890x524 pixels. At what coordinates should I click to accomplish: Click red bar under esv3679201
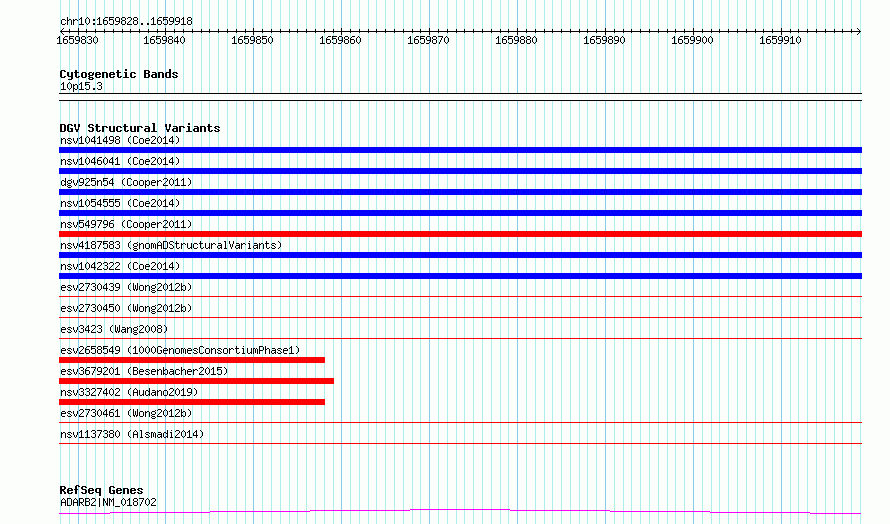click(x=196, y=381)
